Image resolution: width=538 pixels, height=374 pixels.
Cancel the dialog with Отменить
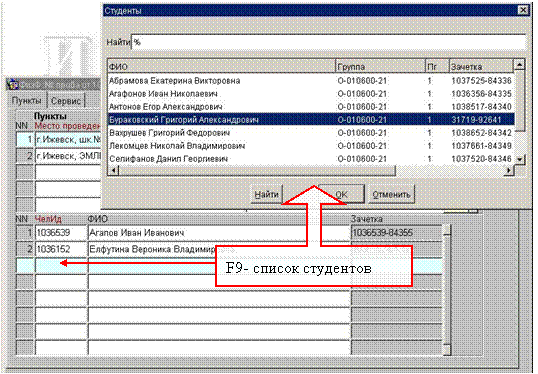[391, 194]
